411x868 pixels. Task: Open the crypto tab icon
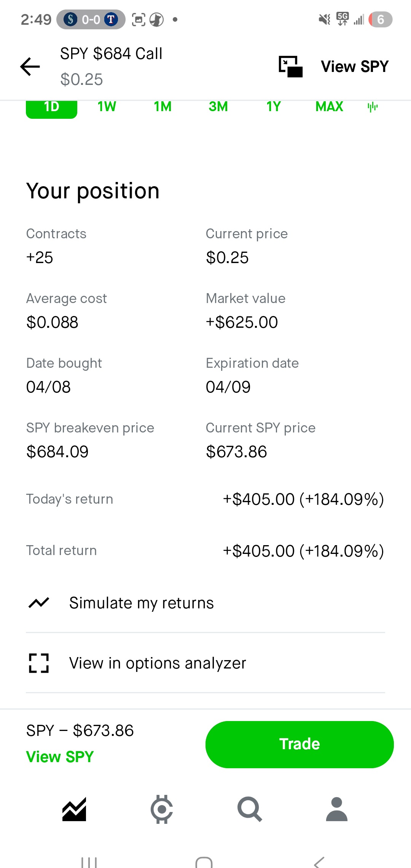(x=162, y=809)
